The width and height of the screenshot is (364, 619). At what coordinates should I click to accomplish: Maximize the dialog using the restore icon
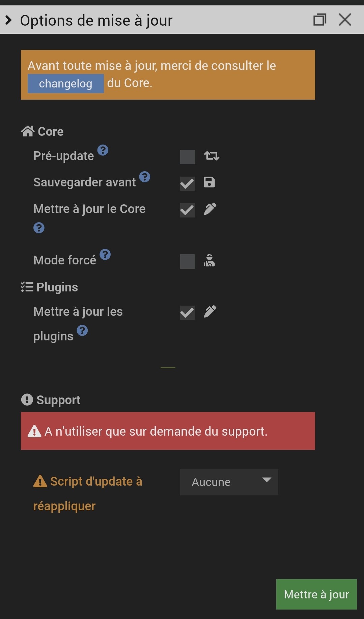319,20
